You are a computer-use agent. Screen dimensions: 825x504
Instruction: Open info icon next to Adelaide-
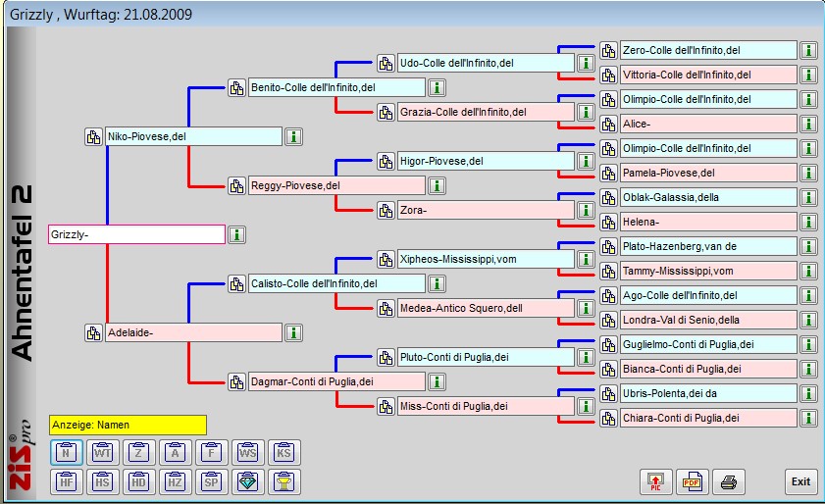(x=292, y=332)
